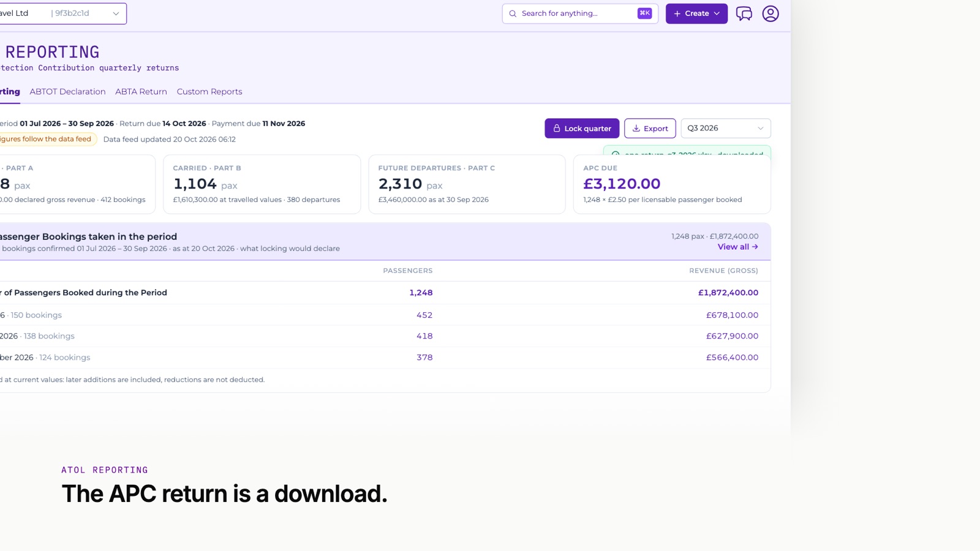980x551 pixels.
Task: Click the figures follow the data feed badge
Action: coord(47,139)
